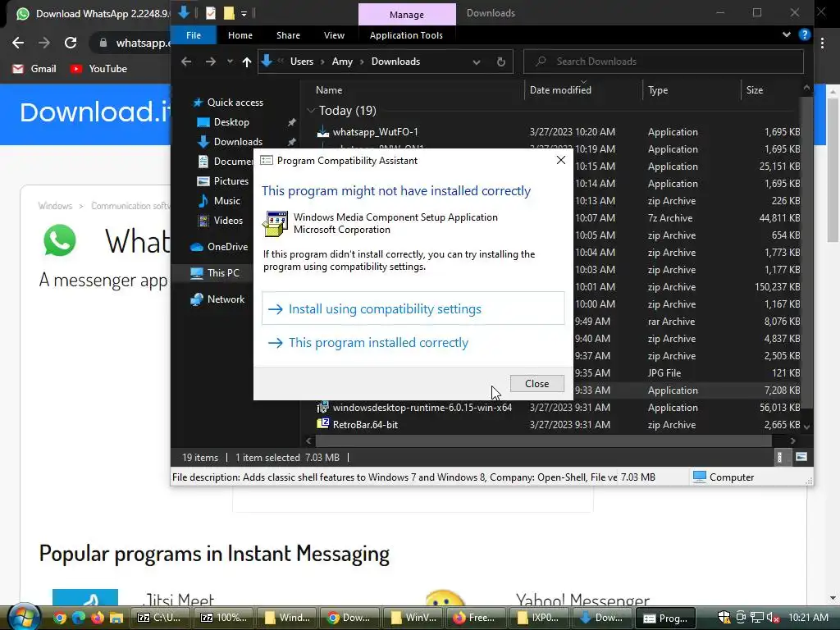The image size is (840, 630).
Task: Open the pinned File Explorer taskbar icon
Action: pos(116,618)
